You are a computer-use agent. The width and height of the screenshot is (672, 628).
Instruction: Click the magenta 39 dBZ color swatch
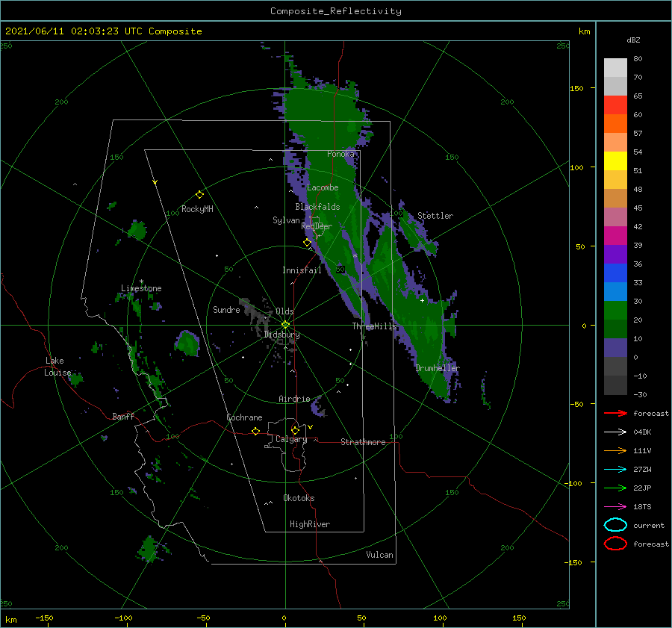pyautogui.click(x=615, y=236)
